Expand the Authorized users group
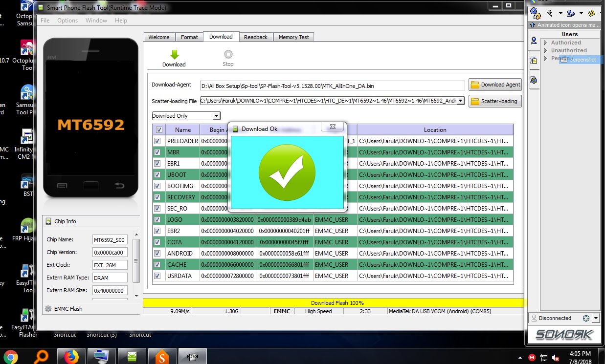The image size is (605, 364). 545,43
